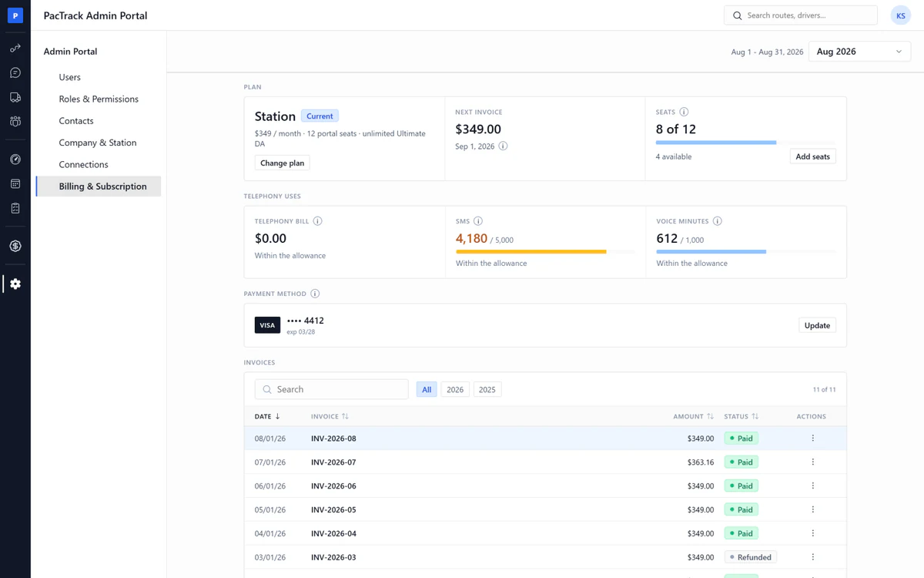Click the 05/01/26 date cell
This screenshot has width=924, height=578.
(x=270, y=509)
